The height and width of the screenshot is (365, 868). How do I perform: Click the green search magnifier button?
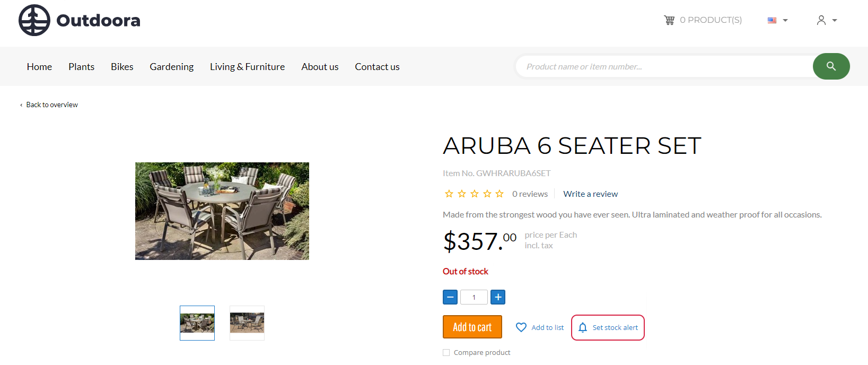831,66
